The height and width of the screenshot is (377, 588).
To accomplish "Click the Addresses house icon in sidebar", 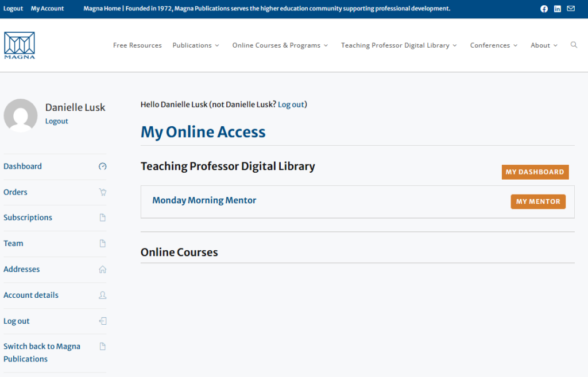I will click(x=102, y=270).
